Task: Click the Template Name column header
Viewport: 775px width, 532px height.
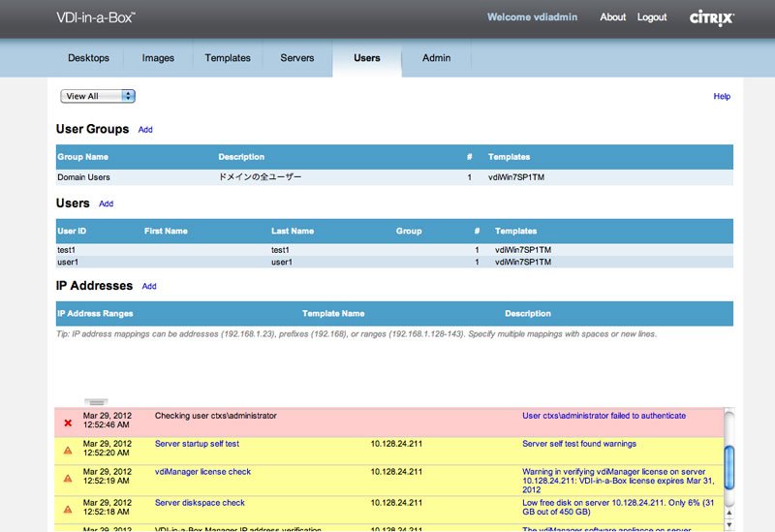Action: coord(333,314)
